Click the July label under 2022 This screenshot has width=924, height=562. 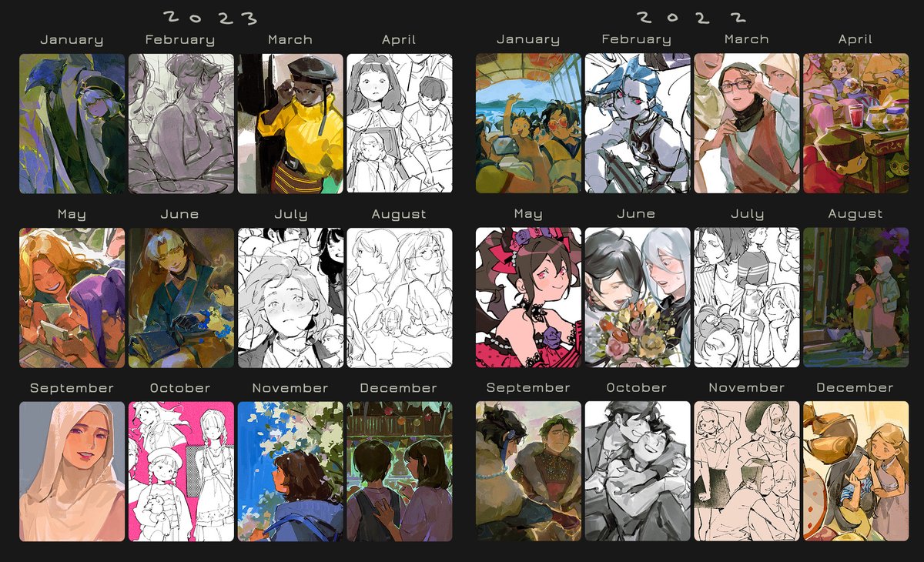[747, 214]
